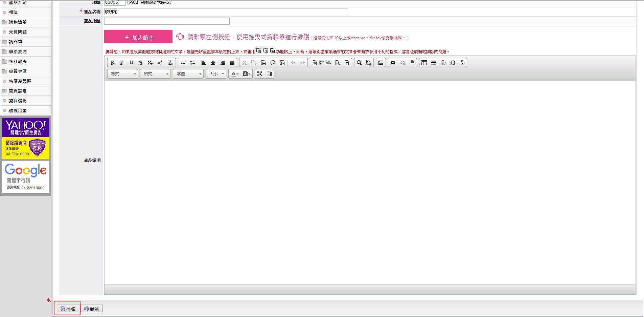Screen dimensions: 644x317
Task: Open the special character Omega tool
Action: (x=453, y=63)
